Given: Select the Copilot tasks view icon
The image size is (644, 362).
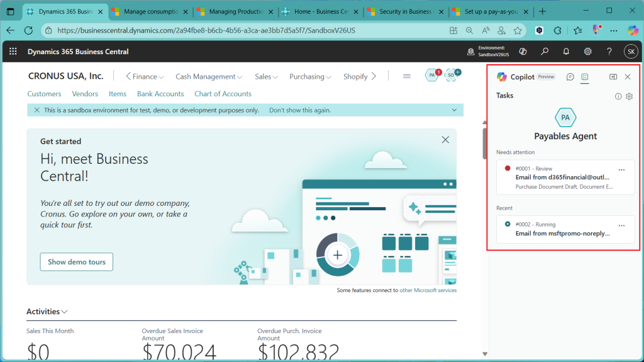Looking at the screenshot, I should click(x=585, y=77).
